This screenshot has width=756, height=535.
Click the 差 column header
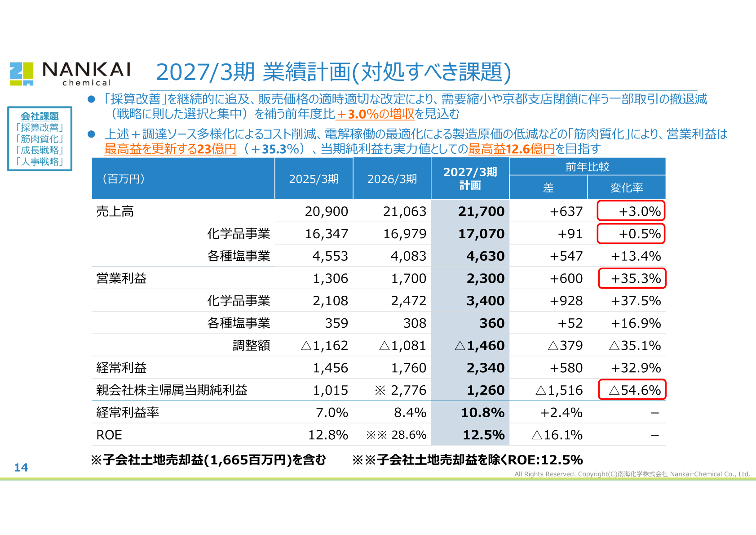[x=548, y=187]
